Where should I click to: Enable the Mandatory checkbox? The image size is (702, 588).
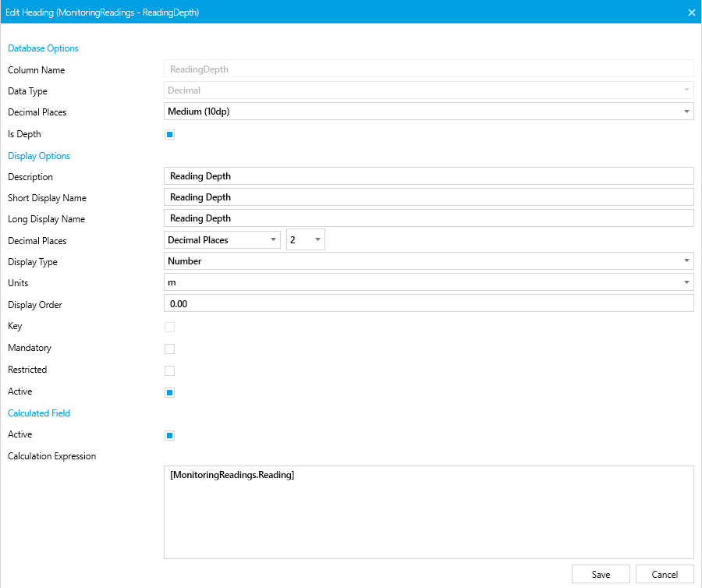pos(169,349)
